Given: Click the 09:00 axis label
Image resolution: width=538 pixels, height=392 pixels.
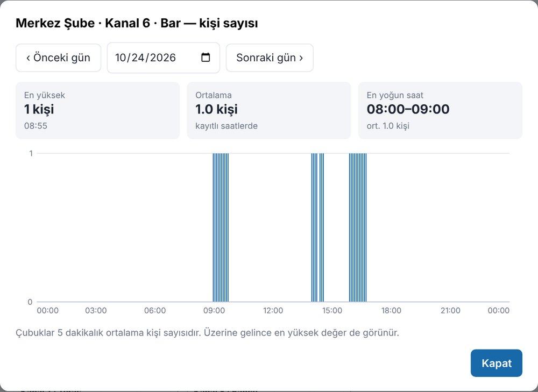Looking at the screenshot, I should pos(214,310).
